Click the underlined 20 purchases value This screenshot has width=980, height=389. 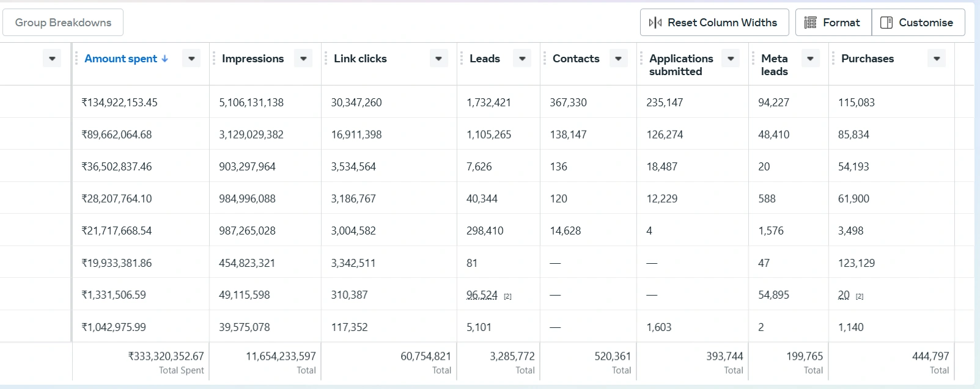click(844, 295)
